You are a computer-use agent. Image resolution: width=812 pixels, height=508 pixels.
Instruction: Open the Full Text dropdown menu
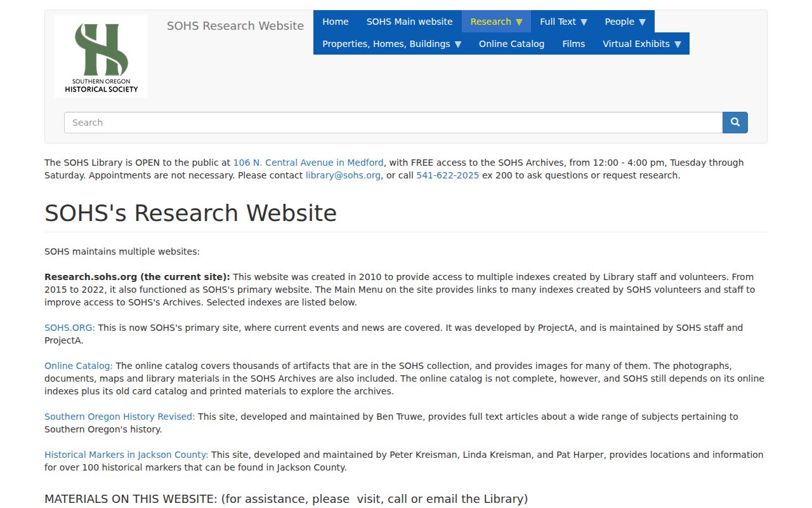click(563, 22)
